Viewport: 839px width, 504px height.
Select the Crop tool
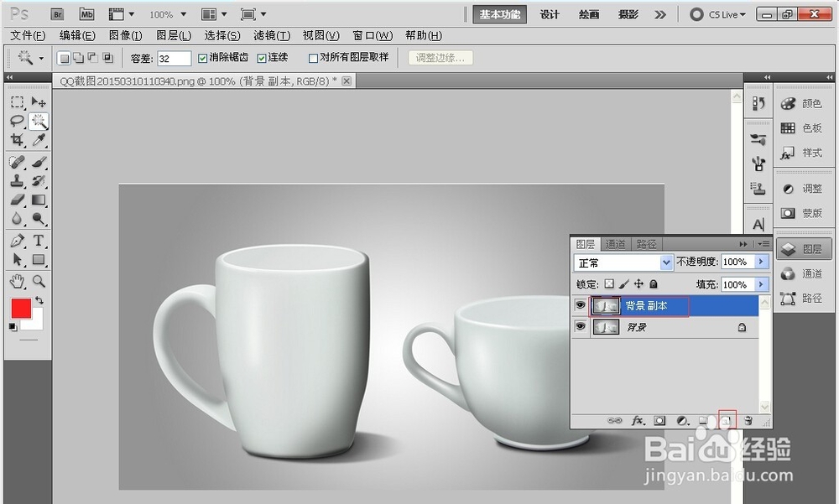(x=17, y=140)
